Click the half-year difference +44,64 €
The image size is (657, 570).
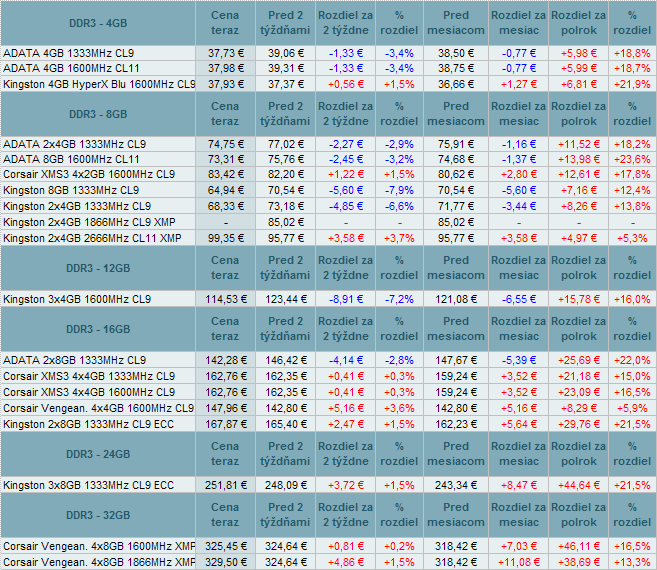coord(579,485)
